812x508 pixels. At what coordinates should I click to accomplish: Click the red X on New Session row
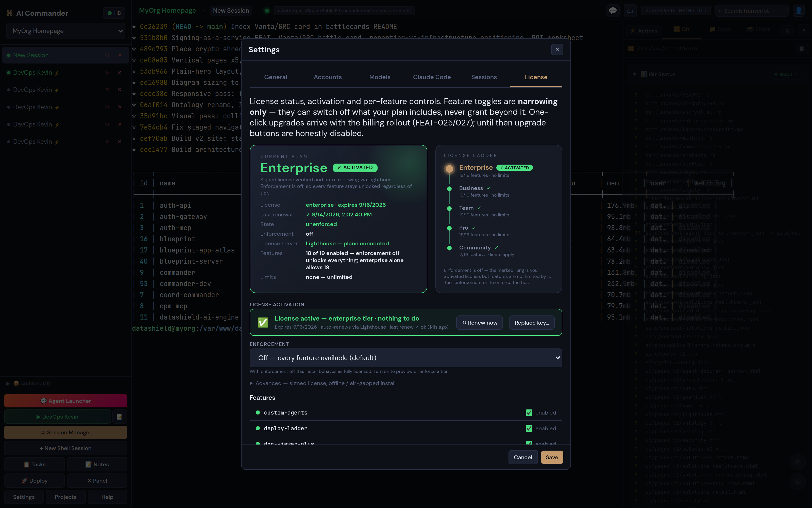coord(120,55)
